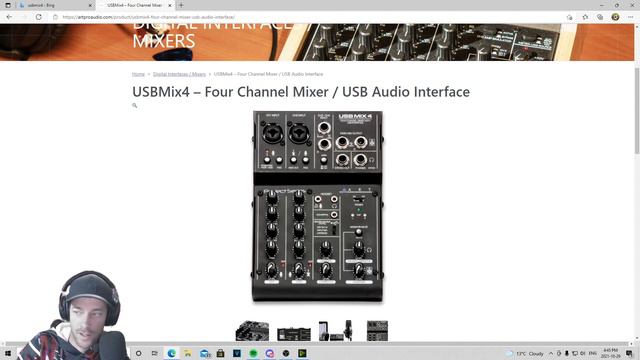Click the main USB MIX 4 product image
640x360 pixels.
(318, 207)
